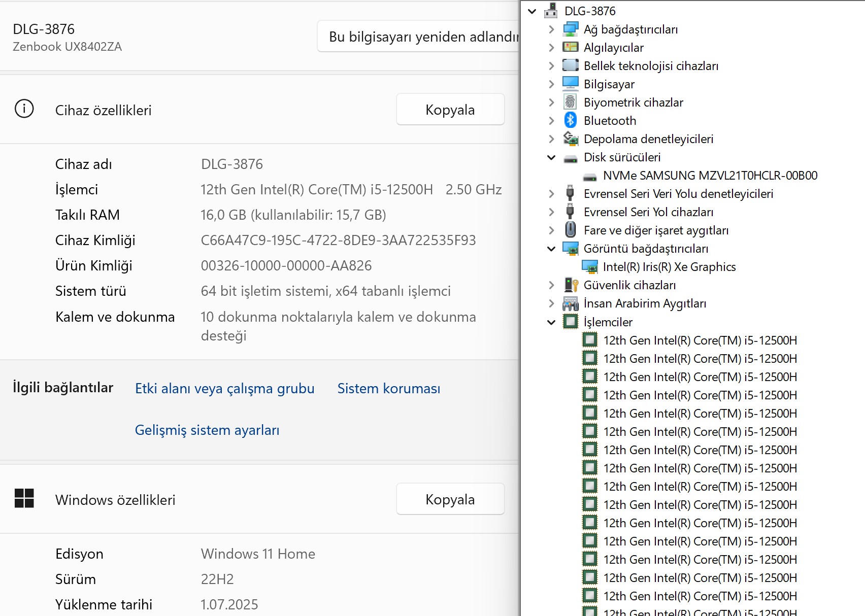This screenshot has width=865, height=616.
Task: Click the Bluetooth icon in device tree
Action: [x=571, y=121]
